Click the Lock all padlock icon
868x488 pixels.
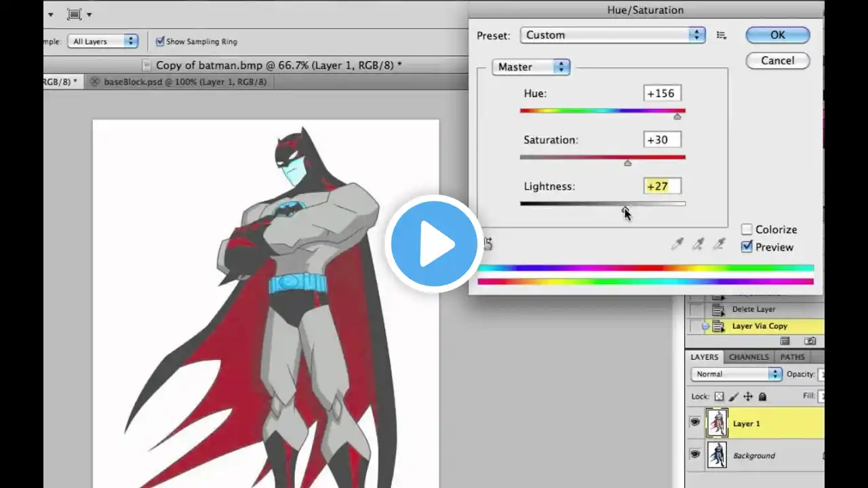point(762,396)
